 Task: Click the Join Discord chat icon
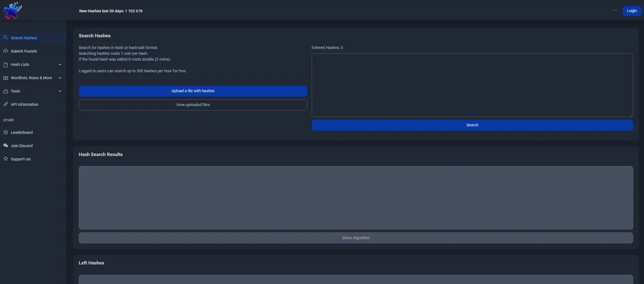coord(5,146)
